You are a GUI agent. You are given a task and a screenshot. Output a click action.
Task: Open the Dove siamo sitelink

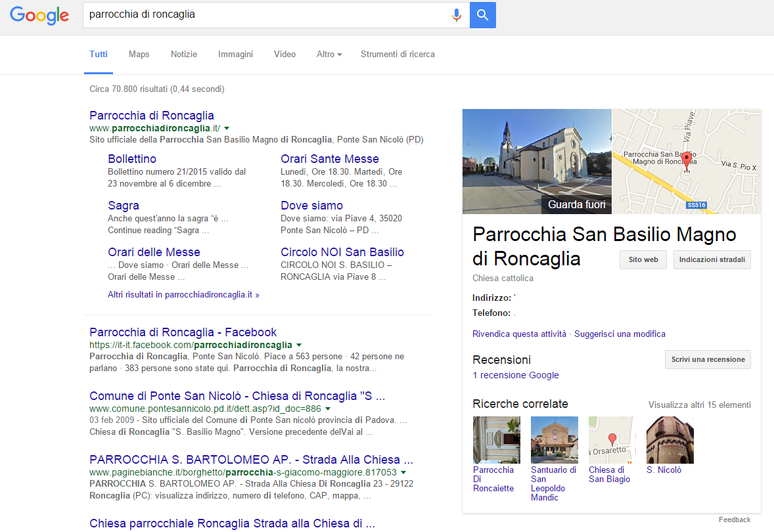(311, 206)
